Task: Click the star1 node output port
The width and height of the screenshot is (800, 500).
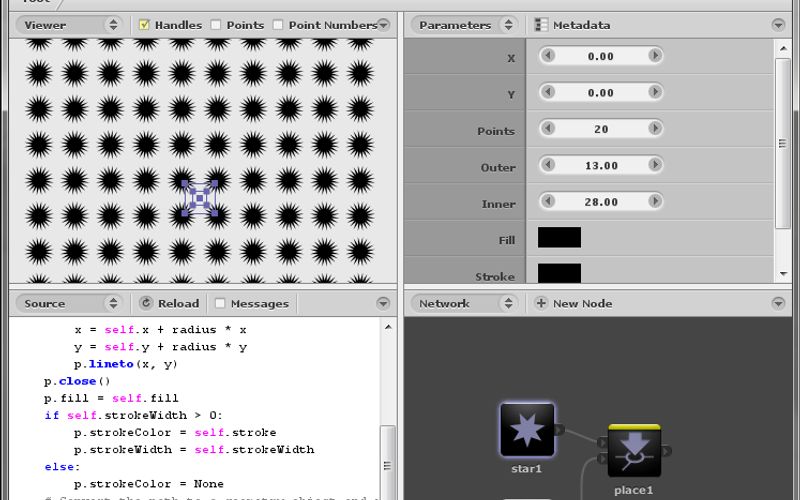Action: coord(560,430)
